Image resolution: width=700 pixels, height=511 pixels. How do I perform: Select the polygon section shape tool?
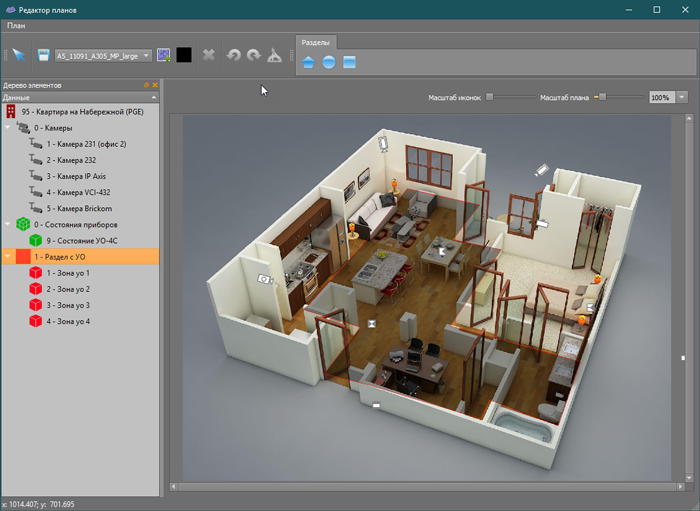pos(308,62)
